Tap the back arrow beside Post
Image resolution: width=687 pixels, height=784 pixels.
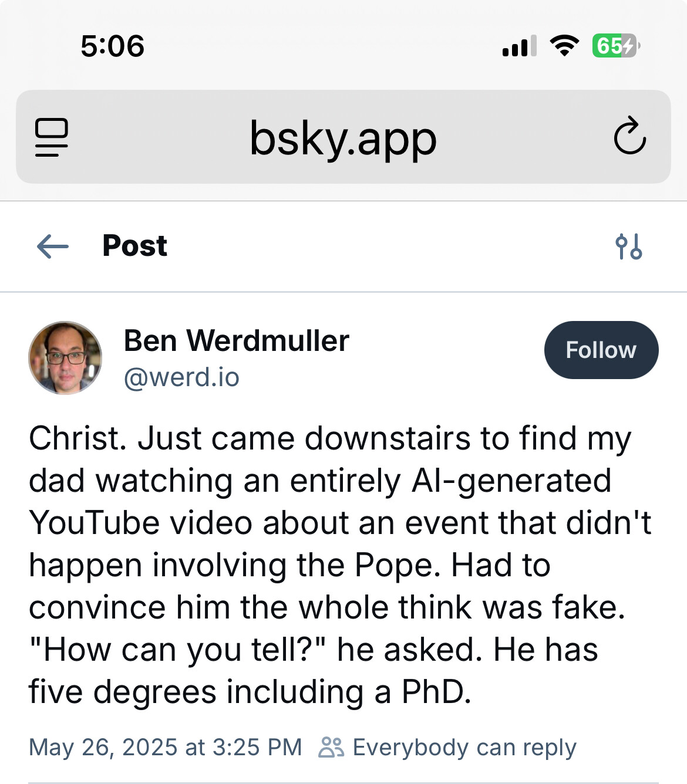[x=53, y=246]
